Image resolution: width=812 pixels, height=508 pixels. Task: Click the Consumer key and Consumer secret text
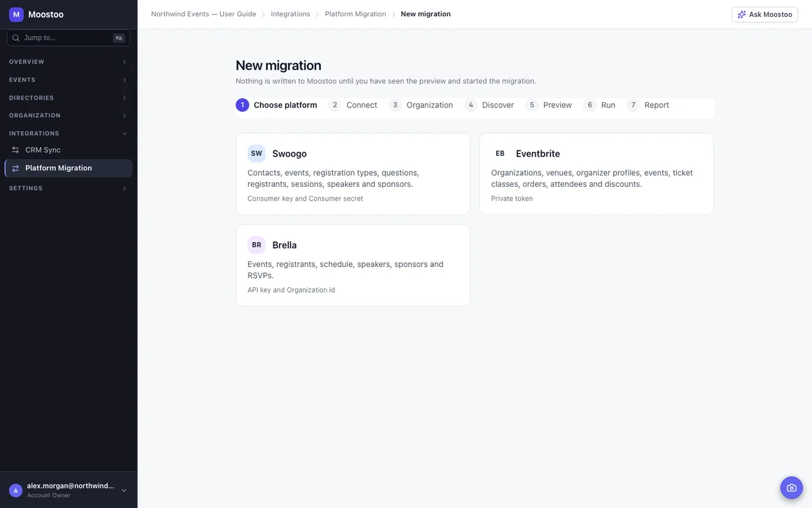305,198
